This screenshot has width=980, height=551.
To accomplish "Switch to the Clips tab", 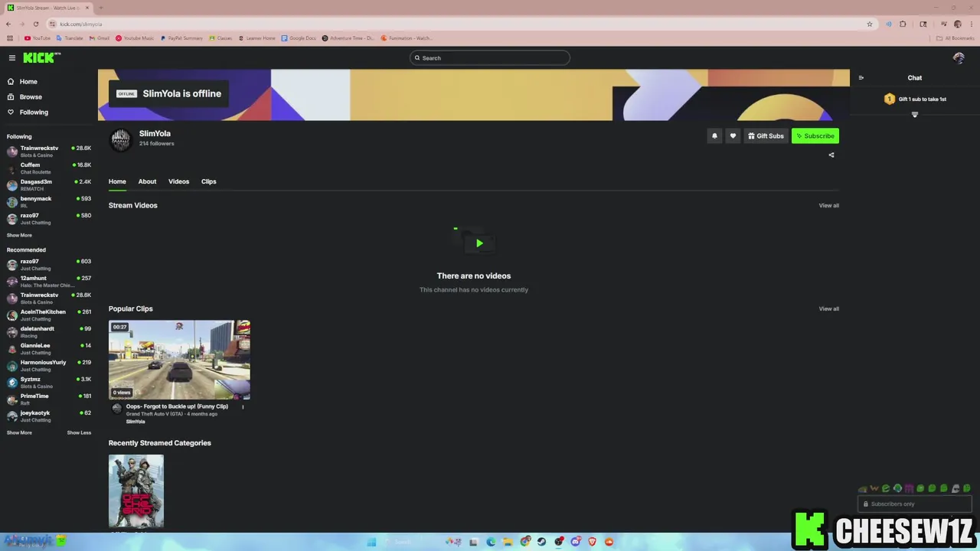I will pos(208,181).
